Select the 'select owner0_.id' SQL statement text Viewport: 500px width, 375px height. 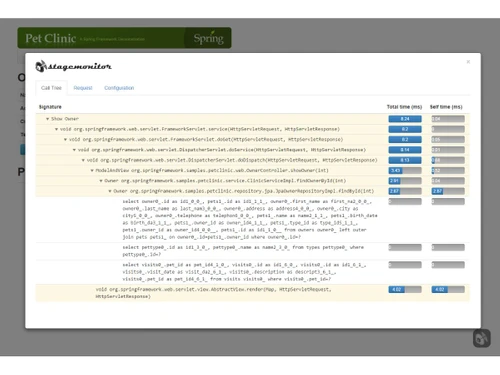(x=250, y=219)
